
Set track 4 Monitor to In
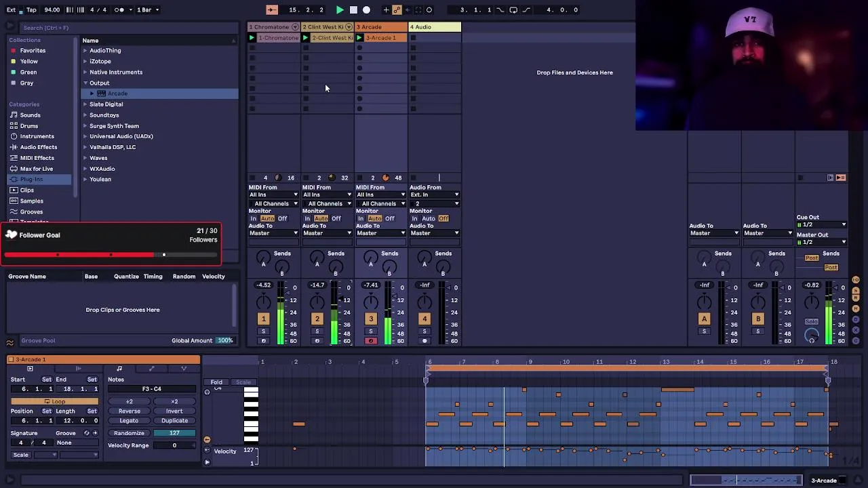(x=414, y=219)
